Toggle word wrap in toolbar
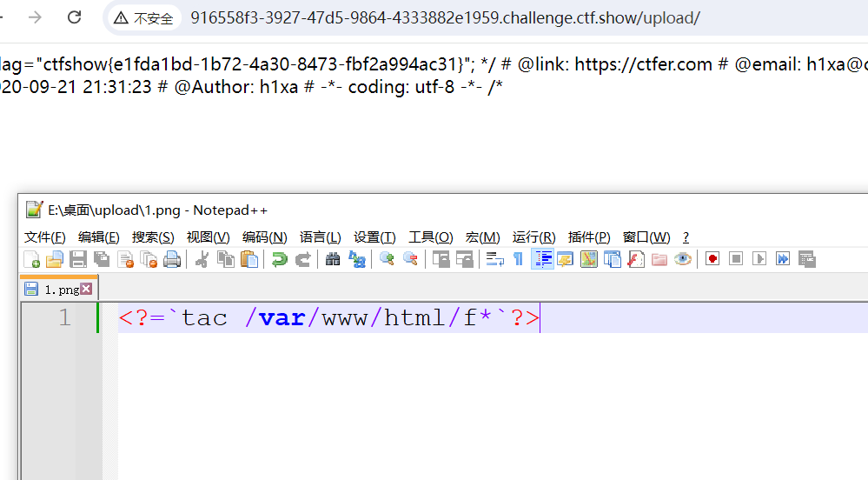The width and height of the screenshot is (868, 480). coord(495,259)
